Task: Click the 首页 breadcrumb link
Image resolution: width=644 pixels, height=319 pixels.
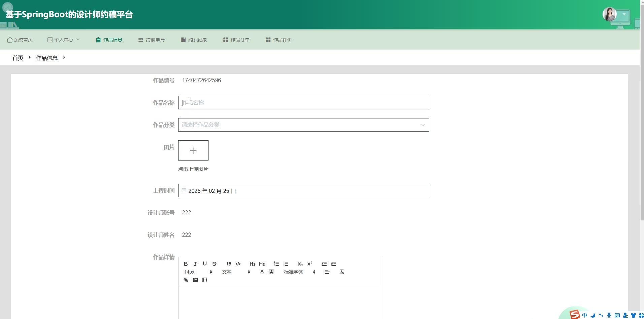Action: pos(18,58)
